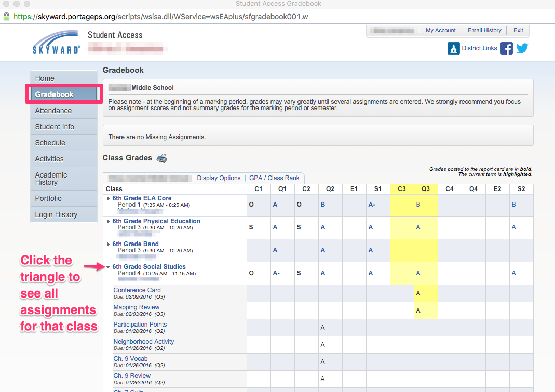Expand the 6th Grade ELA Core row
Viewport: 555px width, 392px height.
[x=109, y=198]
